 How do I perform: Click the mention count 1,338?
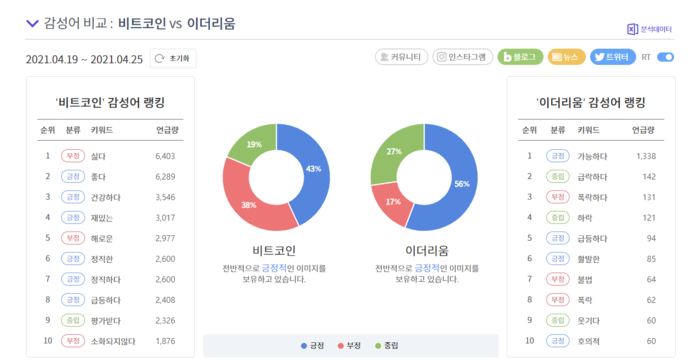coord(646,156)
